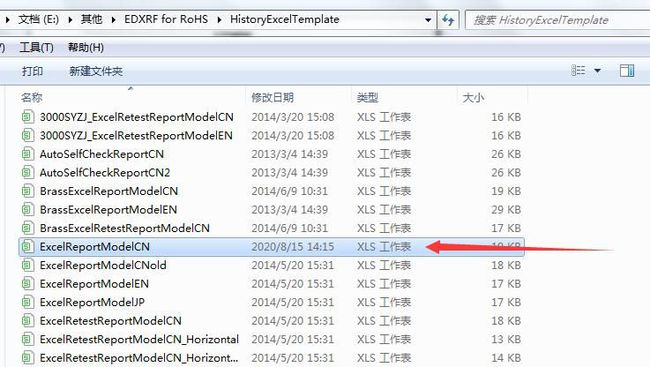Click icon of AutoSelfCheckReportCN file

[x=27, y=154]
